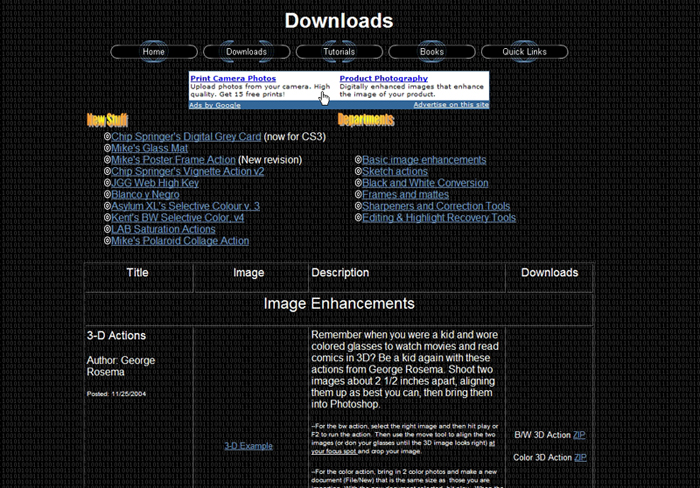Click Advertise on this site link
Viewport: 700px width, 488px height.
(451, 104)
